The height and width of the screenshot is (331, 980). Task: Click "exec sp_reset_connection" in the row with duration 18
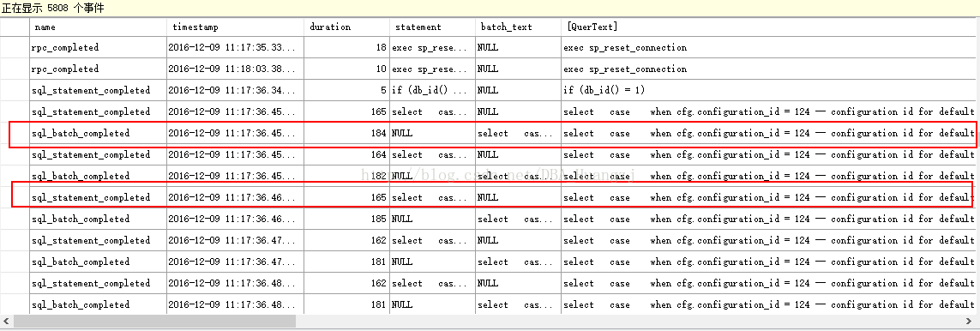pyautogui.click(x=625, y=47)
